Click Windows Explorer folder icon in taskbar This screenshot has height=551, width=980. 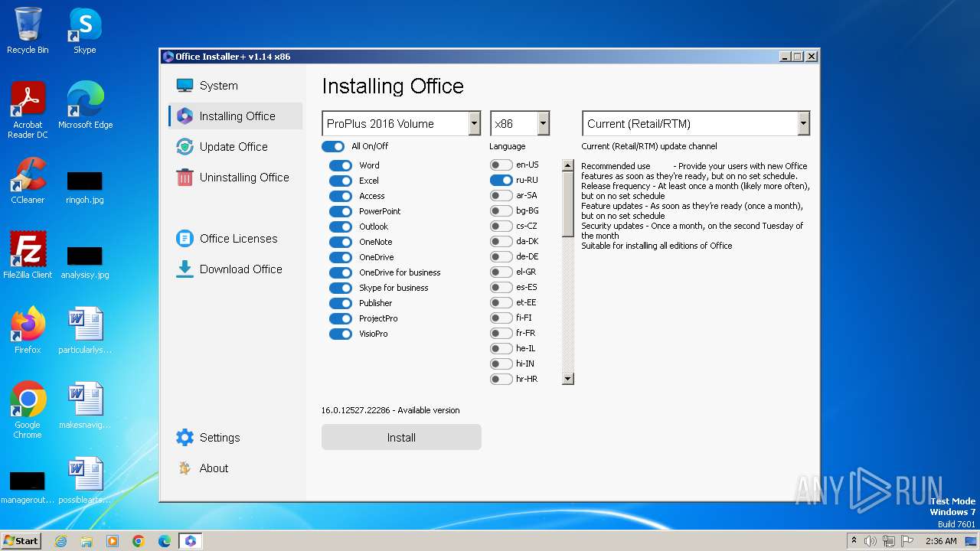[87, 541]
